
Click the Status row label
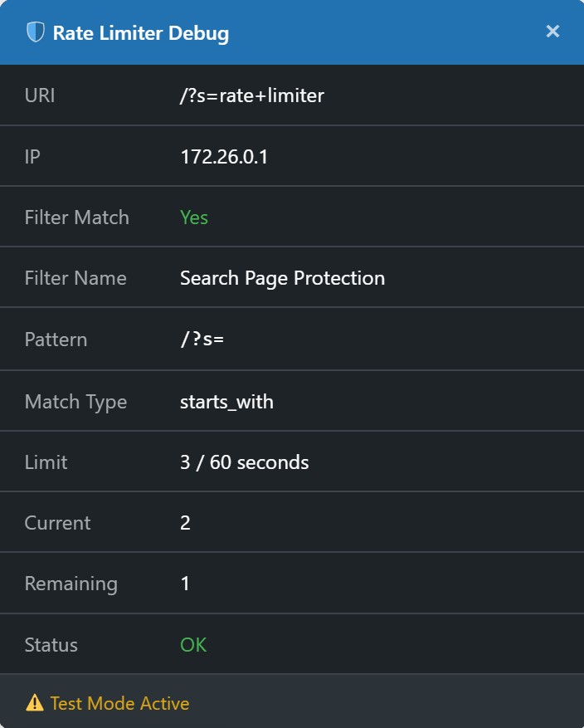pos(51,645)
